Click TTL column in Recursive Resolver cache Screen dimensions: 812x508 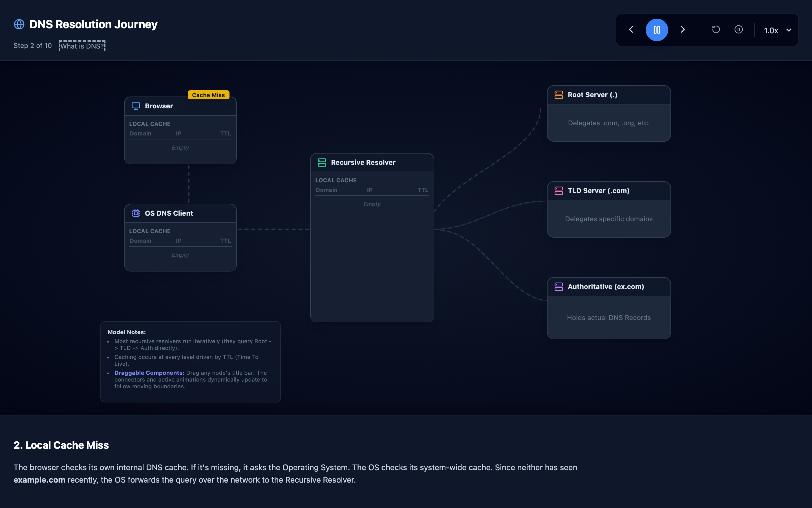[x=423, y=190]
